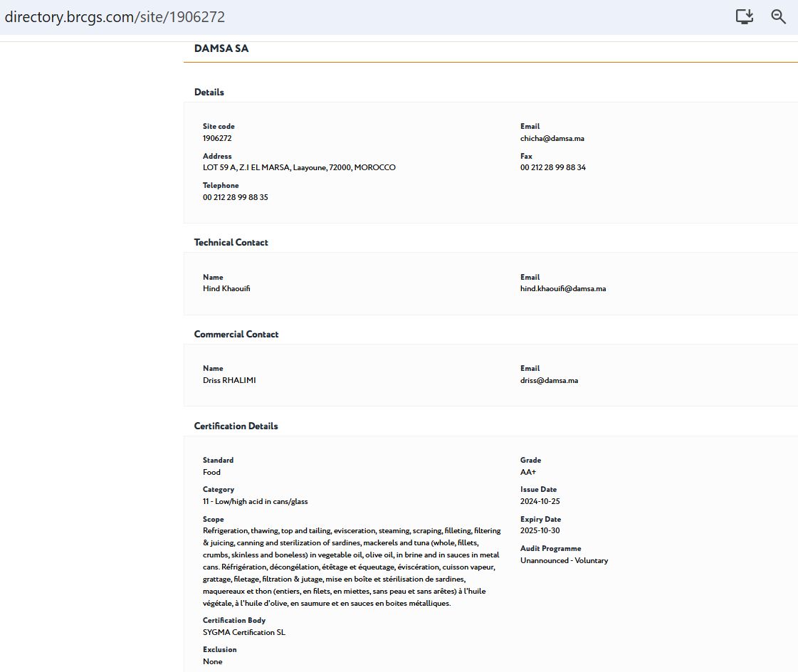Click the URL directory.brcgs.com/site/1906272
798x672 pixels.
pos(115,17)
